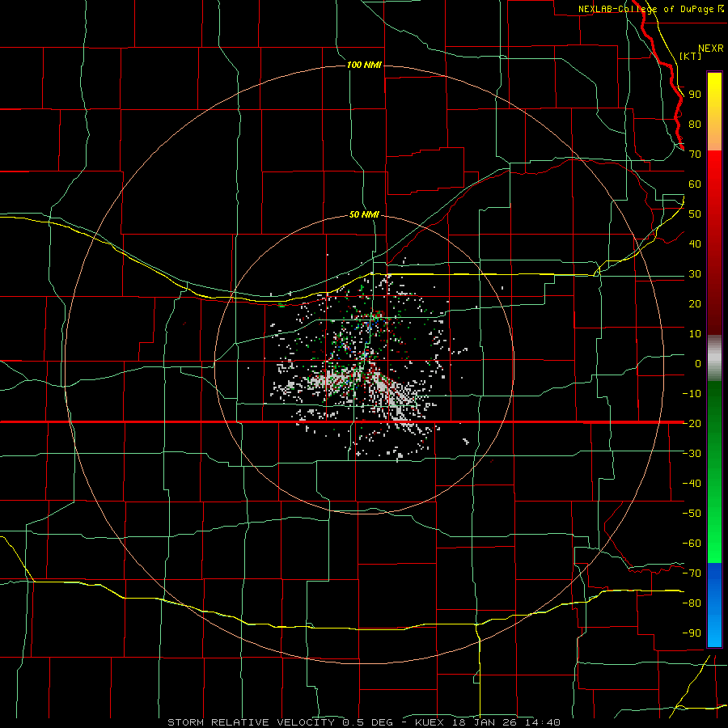The width and height of the screenshot is (728, 728).
Task: Click the 50 value on velocity scale
Action: [x=695, y=214]
